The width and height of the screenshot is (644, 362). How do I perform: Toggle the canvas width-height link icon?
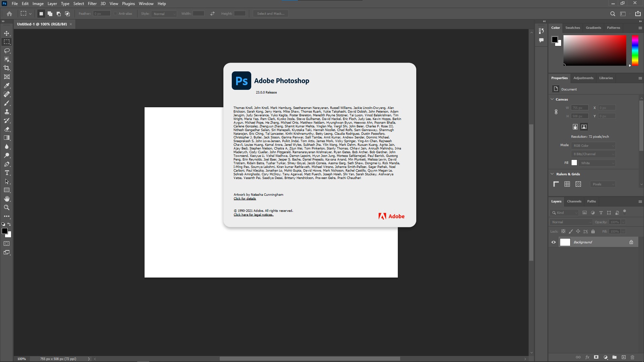tap(556, 112)
